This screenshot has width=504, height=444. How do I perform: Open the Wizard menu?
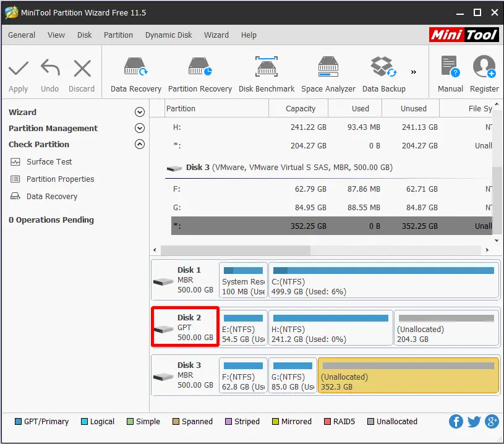pyautogui.click(x=216, y=35)
